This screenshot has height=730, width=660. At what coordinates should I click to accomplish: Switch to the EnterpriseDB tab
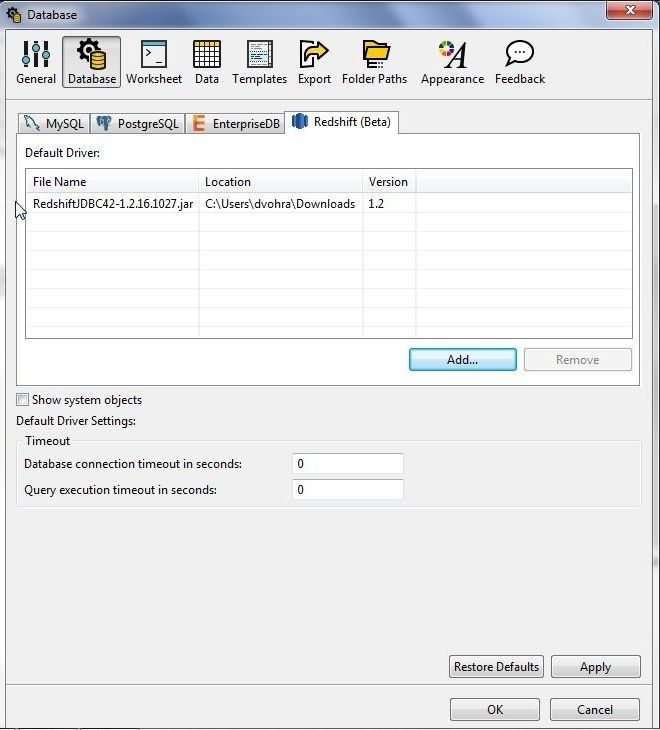(x=235, y=123)
